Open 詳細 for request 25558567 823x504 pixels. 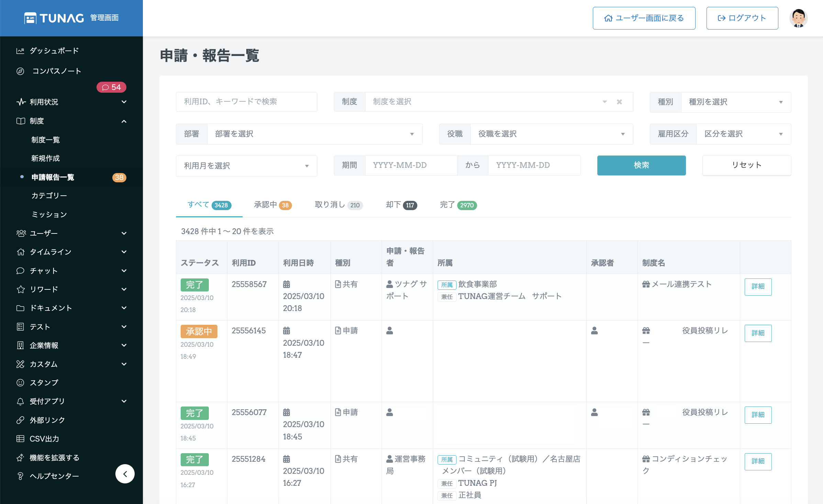(x=758, y=287)
